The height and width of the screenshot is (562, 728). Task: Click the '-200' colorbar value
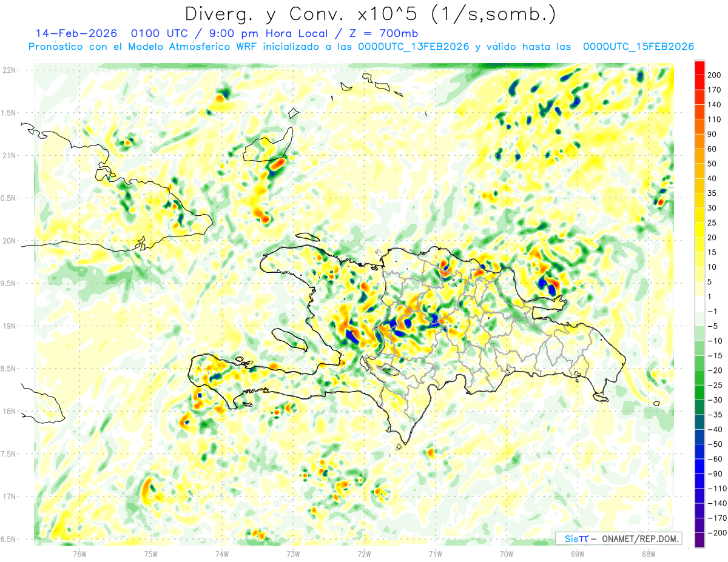pyautogui.click(x=717, y=532)
